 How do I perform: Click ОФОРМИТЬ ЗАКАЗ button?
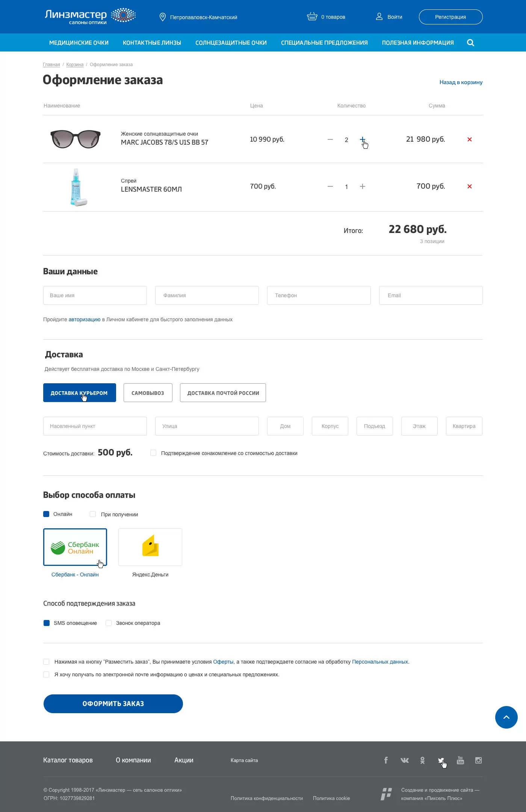click(x=113, y=704)
